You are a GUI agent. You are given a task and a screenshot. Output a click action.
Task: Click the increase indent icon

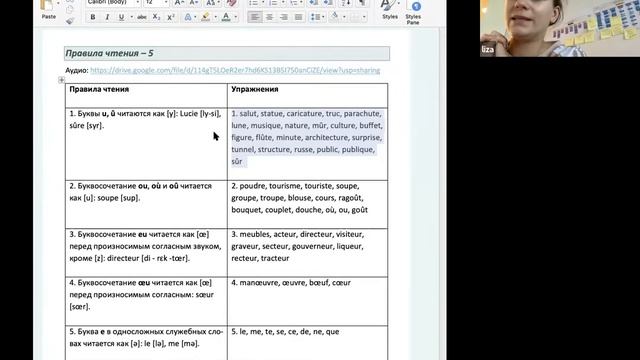[328, 3]
